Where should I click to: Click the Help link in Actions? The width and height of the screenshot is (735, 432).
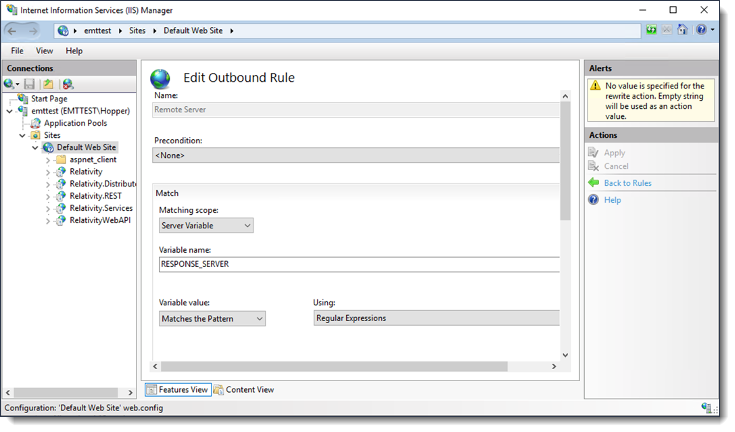[612, 200]
